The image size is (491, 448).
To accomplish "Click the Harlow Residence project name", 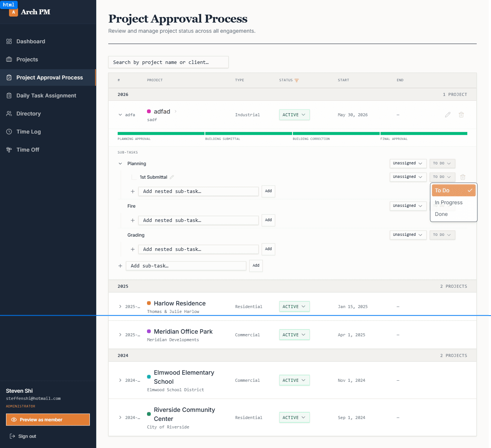I will pos(180,303).
